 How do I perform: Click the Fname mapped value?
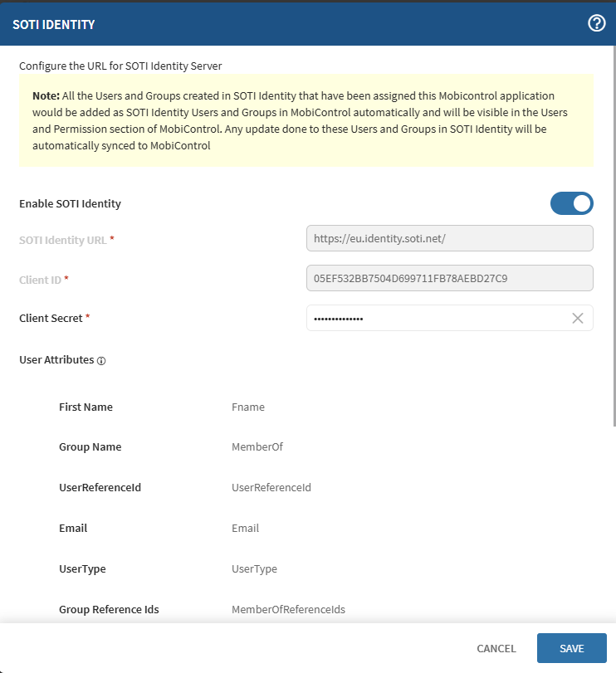[x=248, y=407]
